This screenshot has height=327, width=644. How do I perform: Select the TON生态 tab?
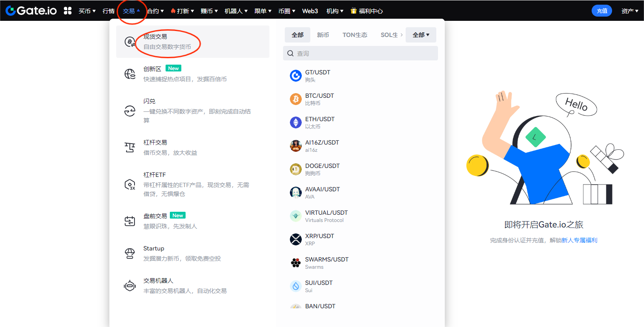[x=355, y=35]
